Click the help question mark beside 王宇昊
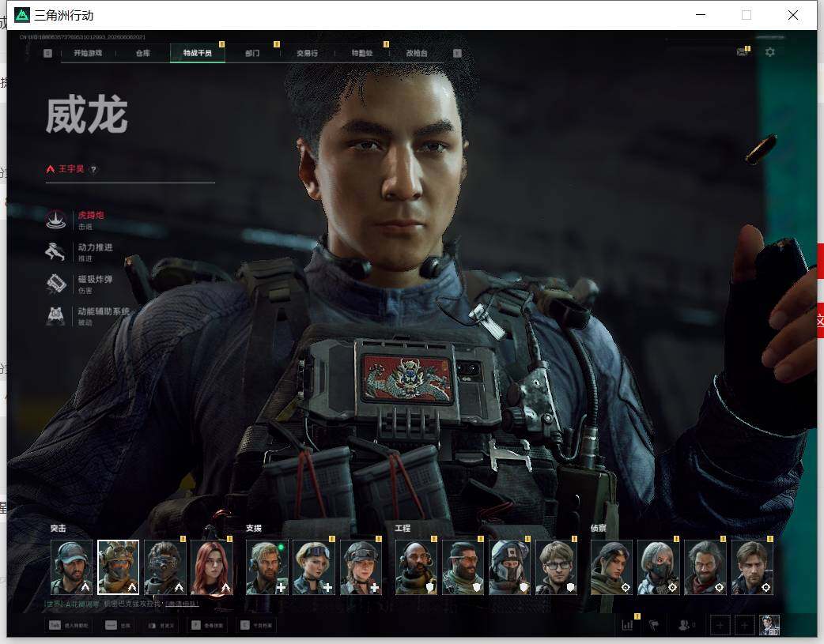The image size is (824, 644). click(93, 170)
